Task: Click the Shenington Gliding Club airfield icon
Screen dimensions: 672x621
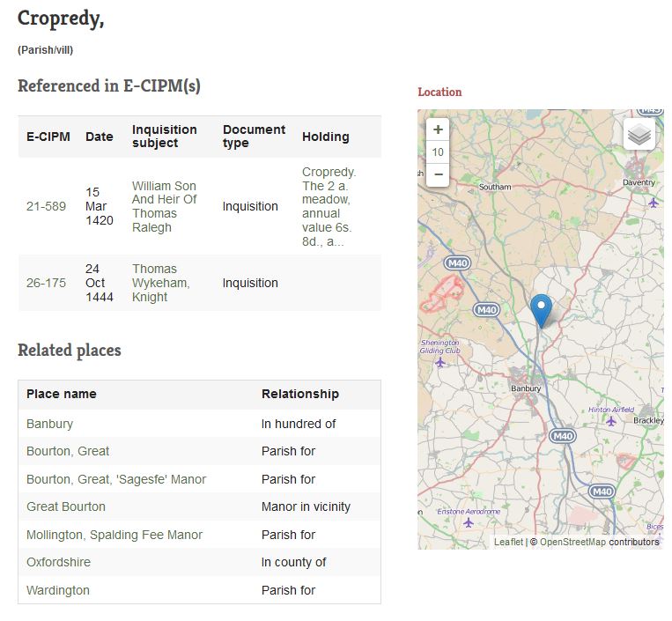Action: point(439,362)
